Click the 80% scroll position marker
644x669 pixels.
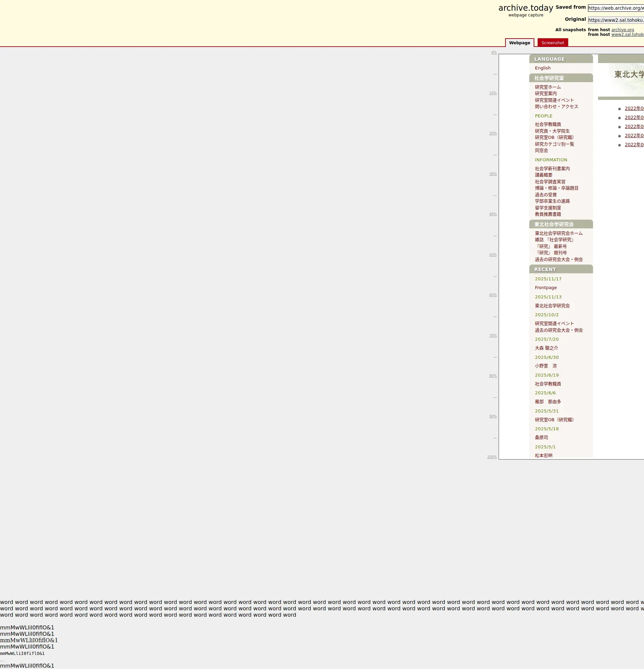click(x=493, y=376)
